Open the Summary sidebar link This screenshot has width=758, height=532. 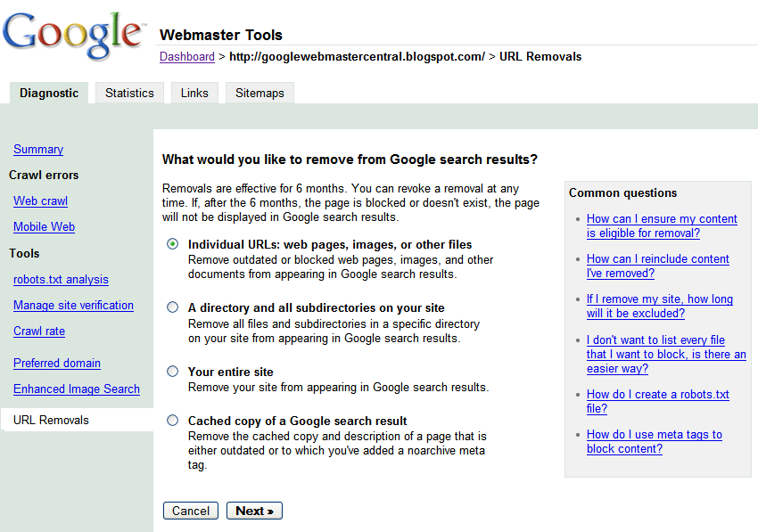pyautogui.click(x=38, y=149)
